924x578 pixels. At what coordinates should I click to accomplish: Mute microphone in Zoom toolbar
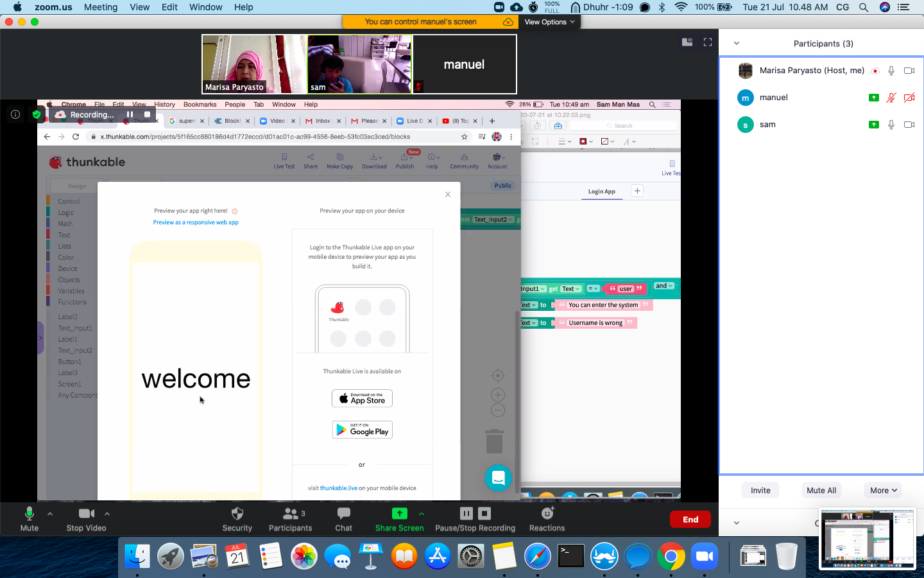pos(30,519)
